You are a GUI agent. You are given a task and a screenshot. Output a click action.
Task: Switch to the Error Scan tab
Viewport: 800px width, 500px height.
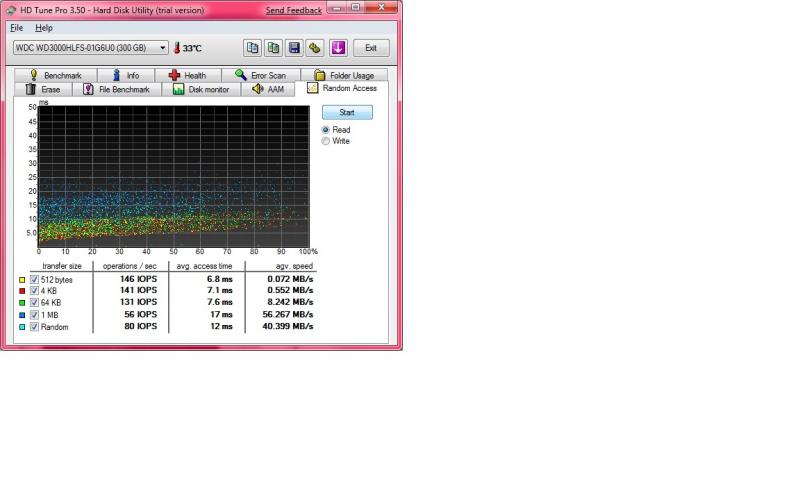pyautogui.click(x=261, y=75)
